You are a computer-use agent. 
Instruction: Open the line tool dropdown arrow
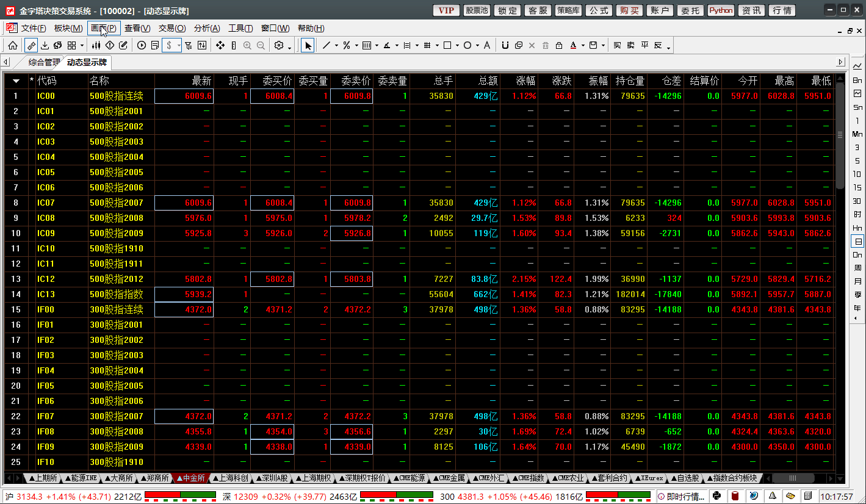point(336,46)
